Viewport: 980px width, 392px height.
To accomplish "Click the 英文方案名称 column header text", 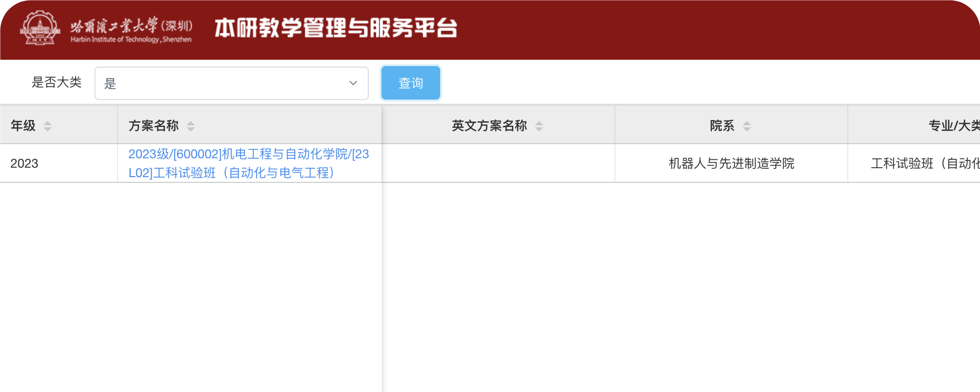I will pyautogui.click(x=489, y=126).
